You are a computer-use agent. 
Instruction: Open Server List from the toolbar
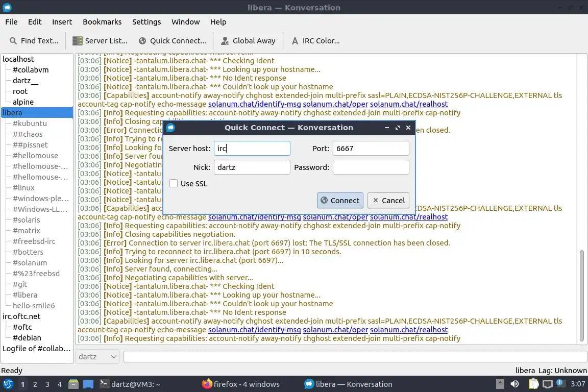[100, 41]
